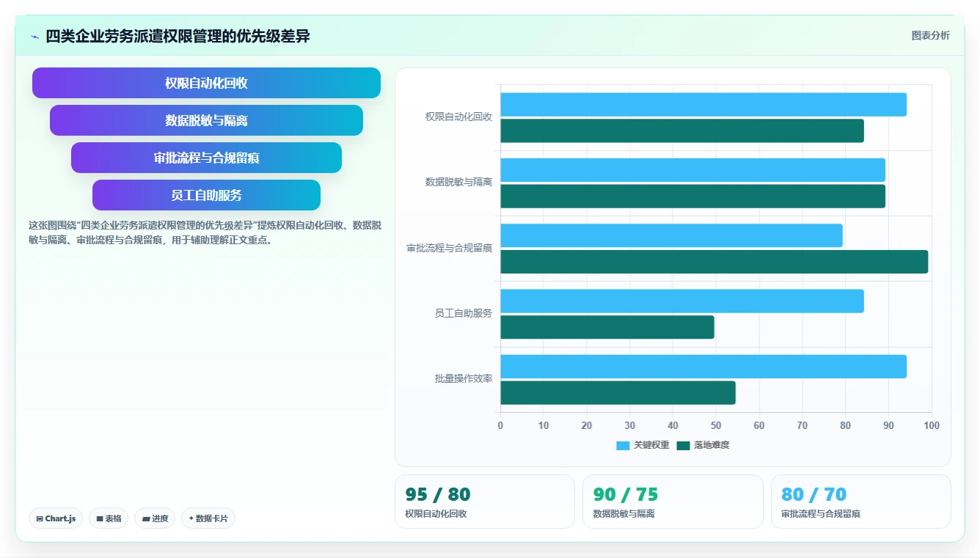
Task: Click the blue 关键权重 legend swatch
Action: click(624, 445)
